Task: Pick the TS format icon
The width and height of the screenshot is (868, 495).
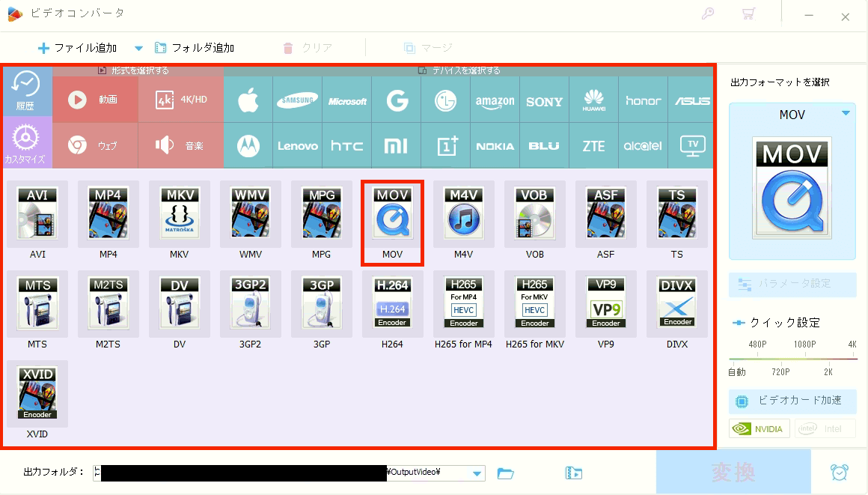Action: pos(677,214)
